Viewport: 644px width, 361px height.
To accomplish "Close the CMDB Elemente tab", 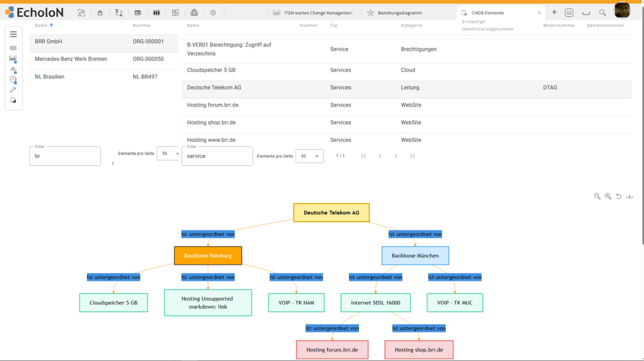I will tap(539, 13).
